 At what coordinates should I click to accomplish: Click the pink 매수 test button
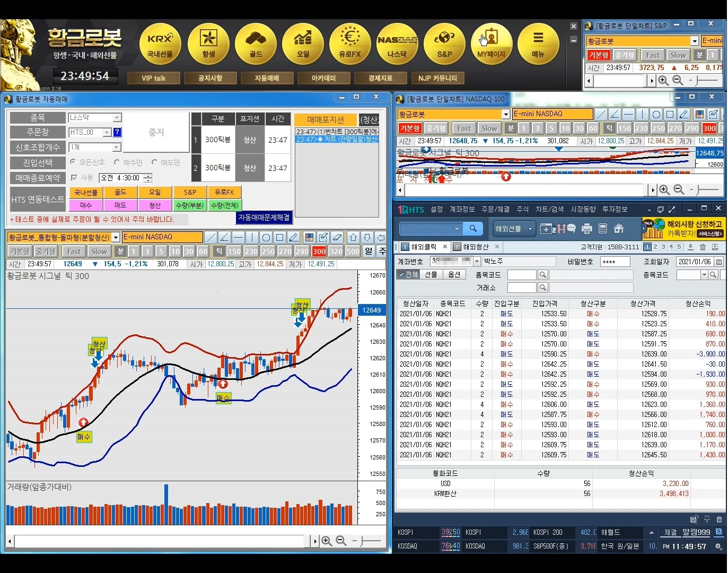tap(86, 205)
